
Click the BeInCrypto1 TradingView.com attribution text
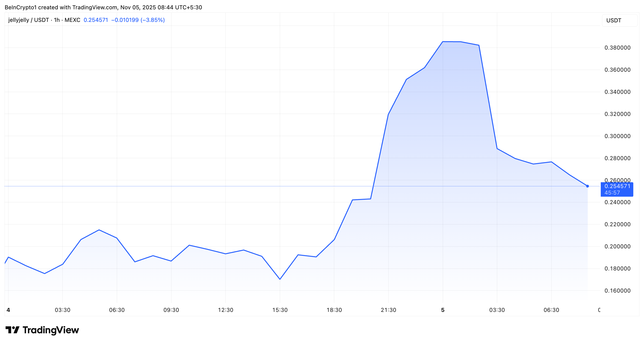point(103,7)
